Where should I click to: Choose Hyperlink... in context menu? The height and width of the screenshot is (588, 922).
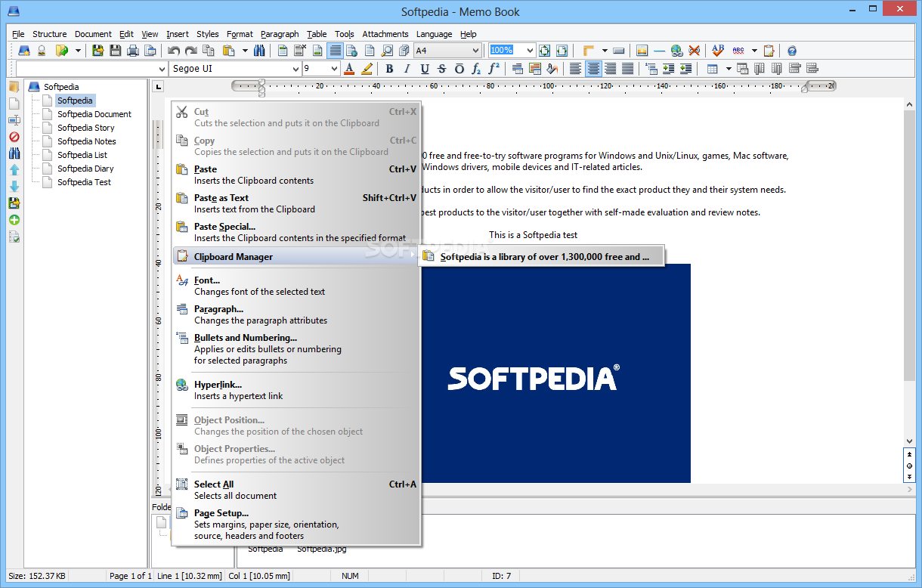tap(295, 390)
